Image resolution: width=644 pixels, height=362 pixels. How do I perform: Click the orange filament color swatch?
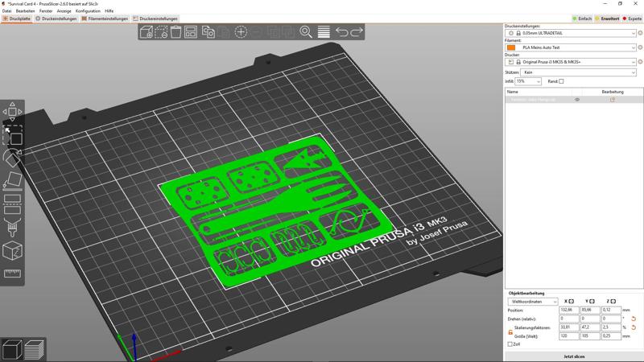pyautogui.click(x=511, y=47)
